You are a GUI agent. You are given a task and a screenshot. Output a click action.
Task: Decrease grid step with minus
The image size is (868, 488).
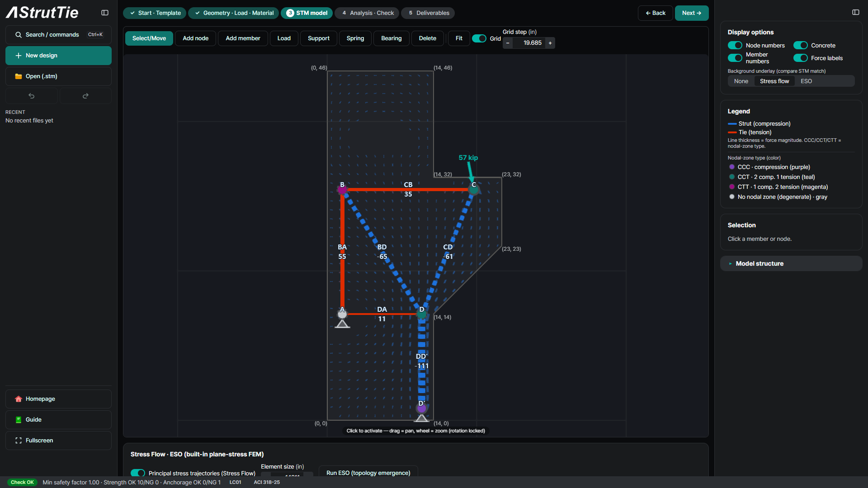pos(508,43)
